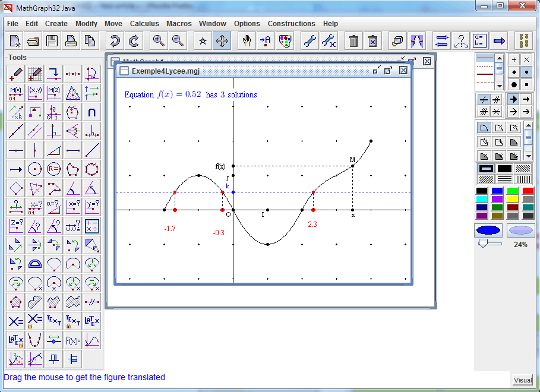Pick the cyan color swatch
The image size is (540, 392).
click(x=481, y=199)
